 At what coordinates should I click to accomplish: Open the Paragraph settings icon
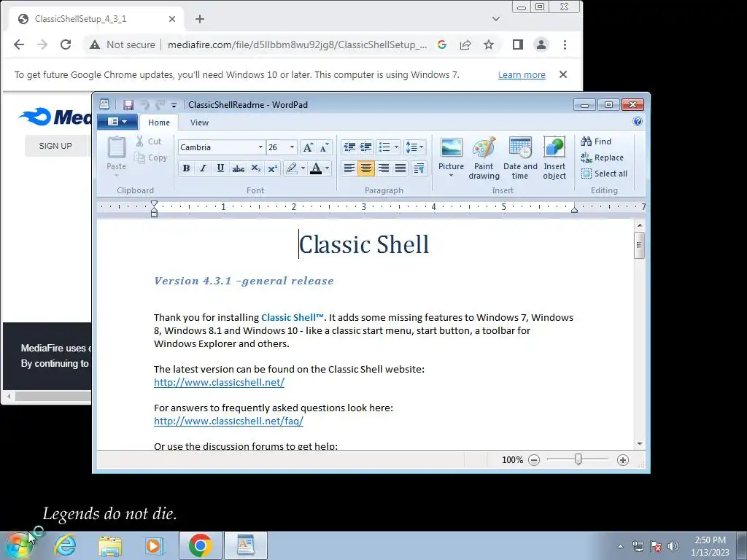pyautogui.click(x=419, y=168)
